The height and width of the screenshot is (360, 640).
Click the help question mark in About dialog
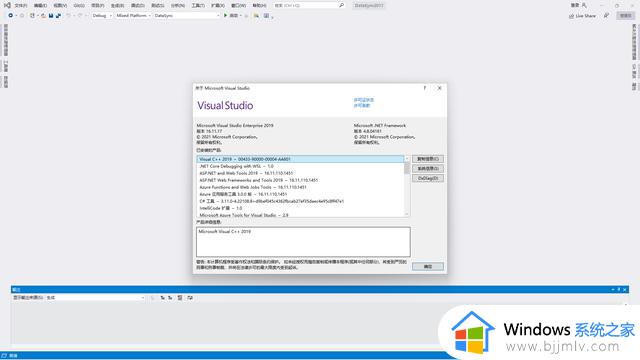pos(425,88)
